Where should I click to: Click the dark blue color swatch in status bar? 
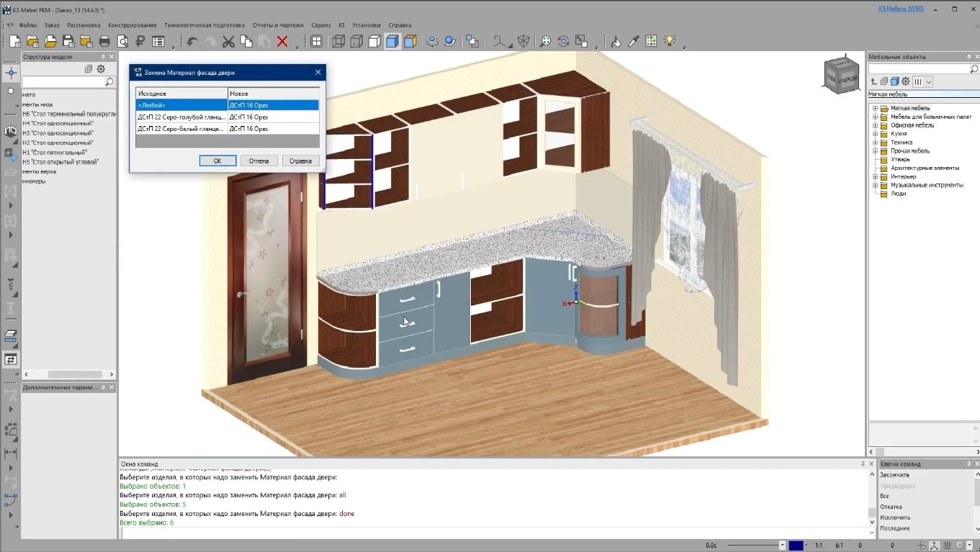click(x=796, y=546)
